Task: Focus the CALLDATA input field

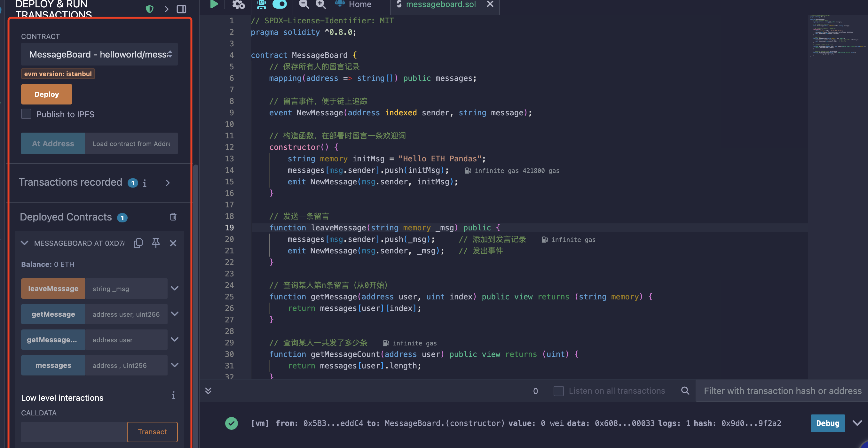Action: [x=74, y=432]
